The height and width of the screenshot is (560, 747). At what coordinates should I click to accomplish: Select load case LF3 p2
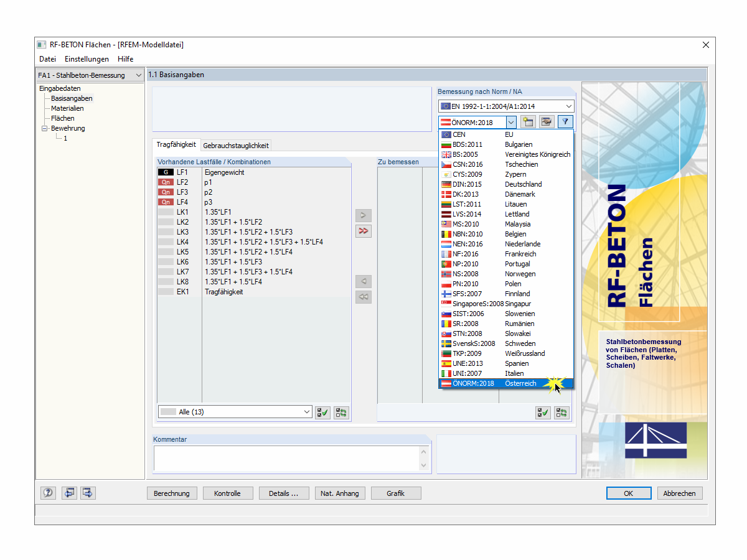point(254,192)
